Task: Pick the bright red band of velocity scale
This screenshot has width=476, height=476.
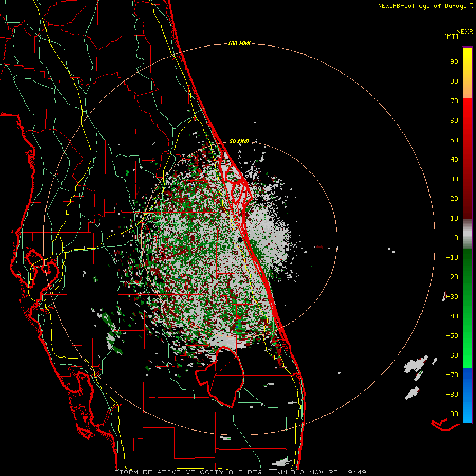Action: click(467, 159)
